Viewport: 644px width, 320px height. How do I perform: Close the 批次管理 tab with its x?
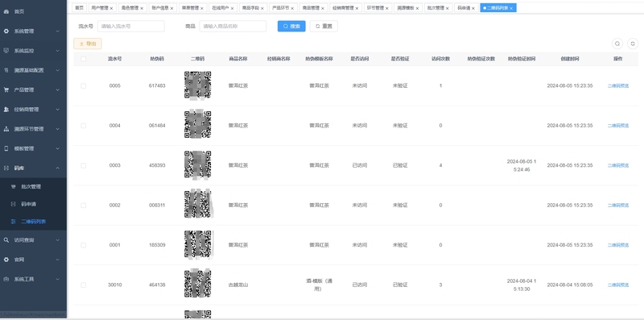tap(447, 8)
